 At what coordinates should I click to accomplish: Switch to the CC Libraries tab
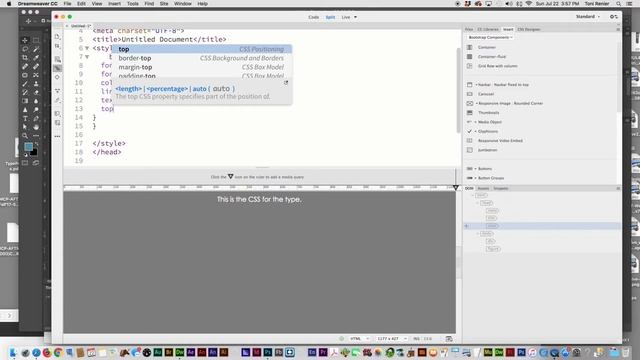click(x=488, y=29)
